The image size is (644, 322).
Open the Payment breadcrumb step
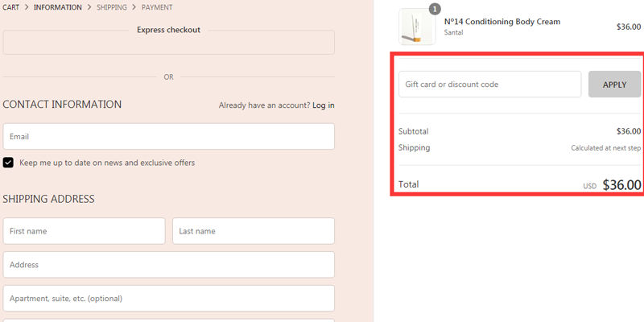point(157,7)
